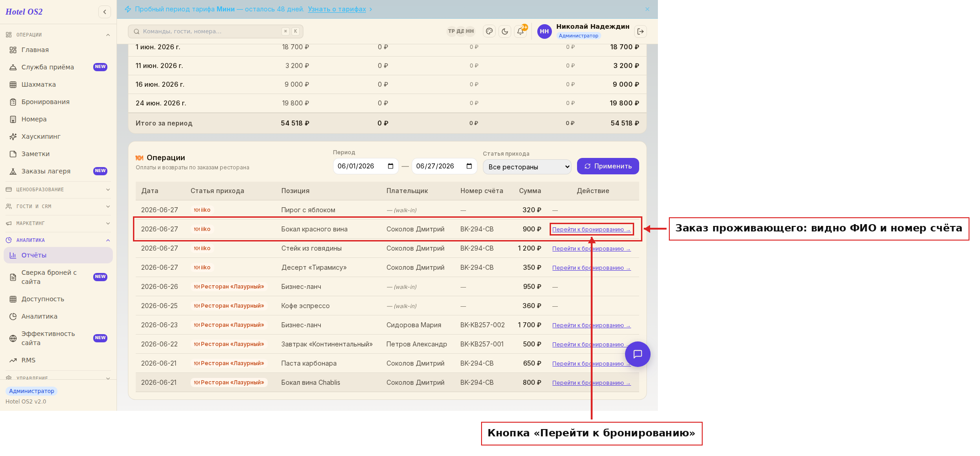Open the НН user avatar
Viewport: 980px width, 456px height.
click(x=544, y=31)
